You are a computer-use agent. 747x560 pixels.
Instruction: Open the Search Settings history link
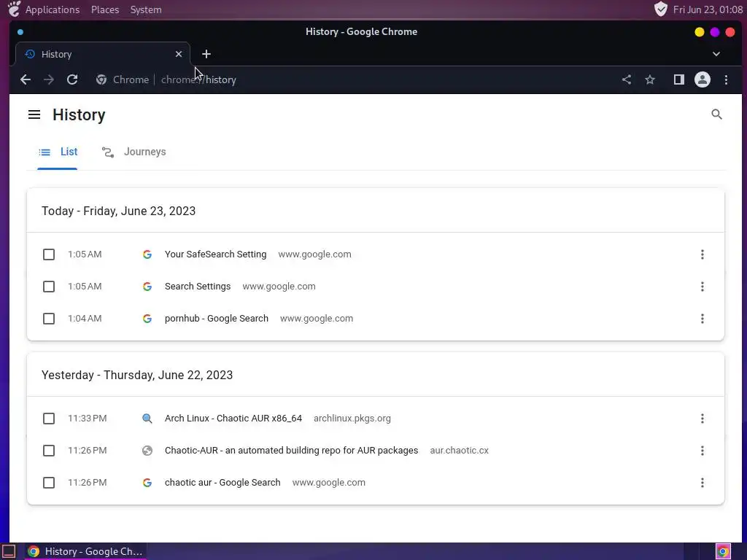pyautogui.click(x=198, y=287)
